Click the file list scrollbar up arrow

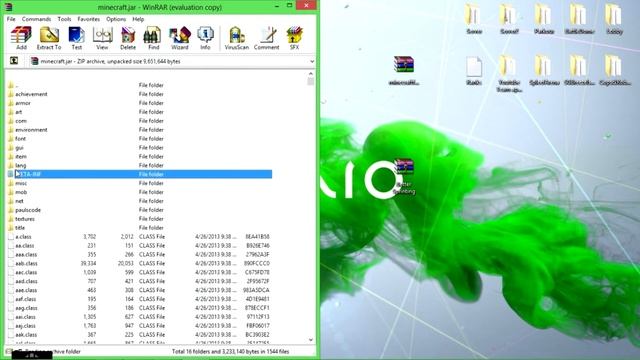click(311, 74)
